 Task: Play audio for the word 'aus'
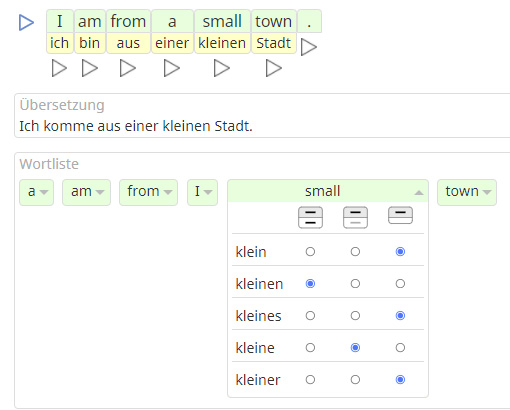click(x=128, y=68)
